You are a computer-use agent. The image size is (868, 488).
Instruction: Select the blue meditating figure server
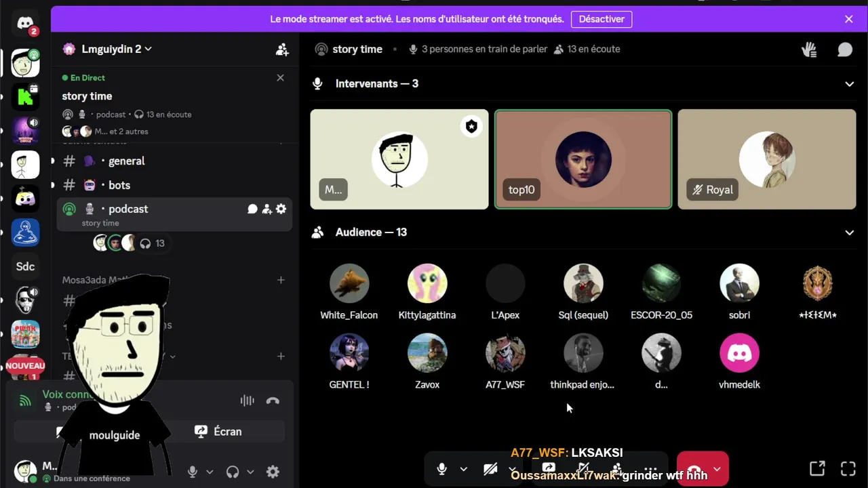(x=25, y=232)
